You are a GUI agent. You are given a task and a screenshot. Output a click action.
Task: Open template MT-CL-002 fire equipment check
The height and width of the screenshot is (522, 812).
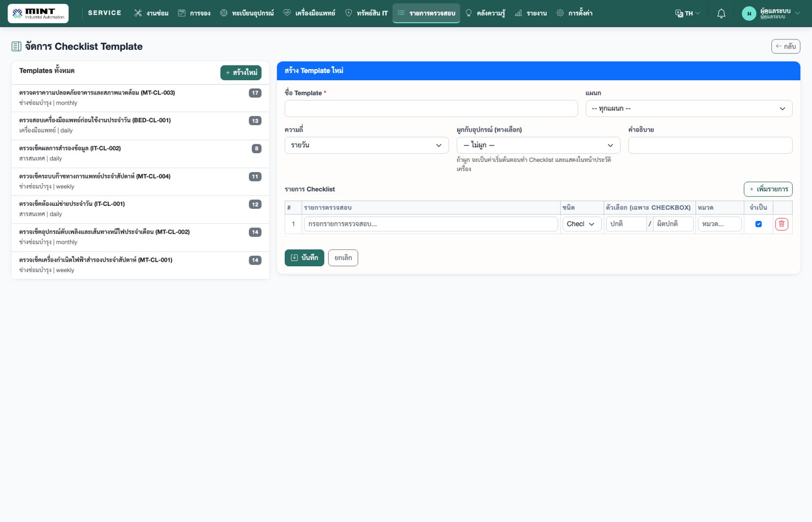click(140, 237)
